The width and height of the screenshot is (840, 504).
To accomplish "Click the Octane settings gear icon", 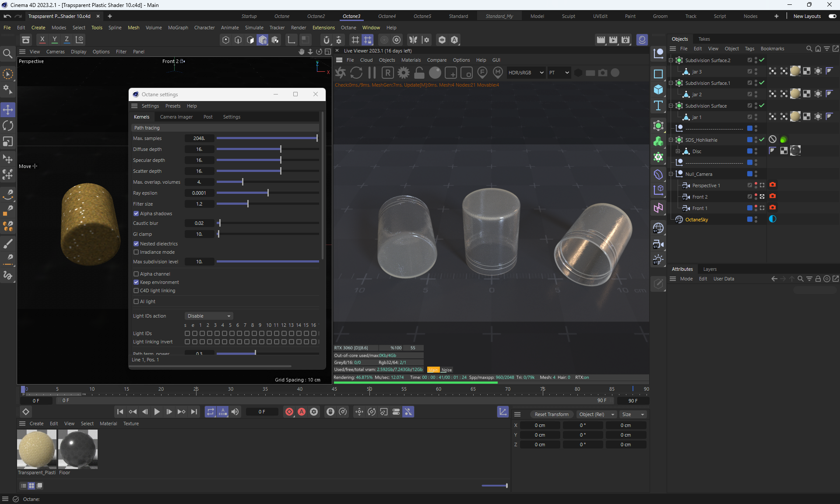I will click(x=403, y=73).
